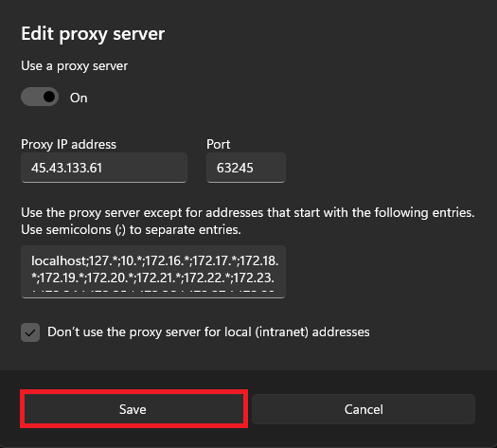Click the black knob of the proxy toggle
497x448 pixels.
[x=49, y=97]
